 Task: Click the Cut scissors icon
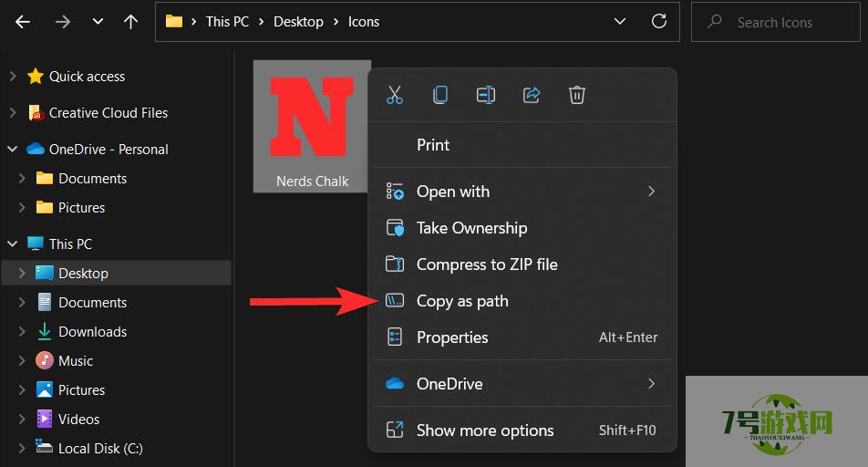click(395, 95)
